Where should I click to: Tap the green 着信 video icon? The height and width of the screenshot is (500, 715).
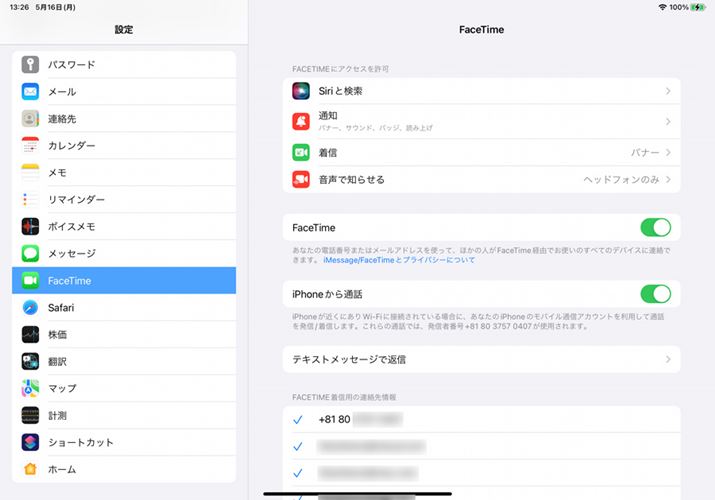[x=301, y=152]
